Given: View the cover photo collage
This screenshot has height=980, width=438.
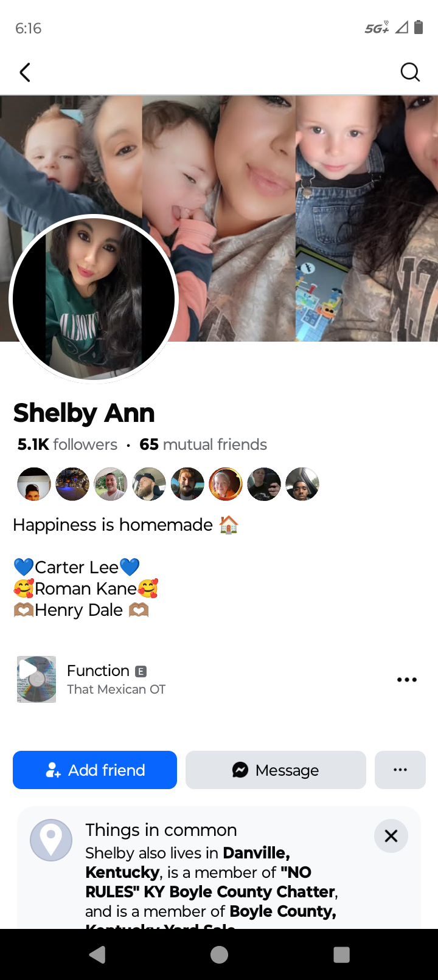Looking at the screenshot, I should coord(219,218).
